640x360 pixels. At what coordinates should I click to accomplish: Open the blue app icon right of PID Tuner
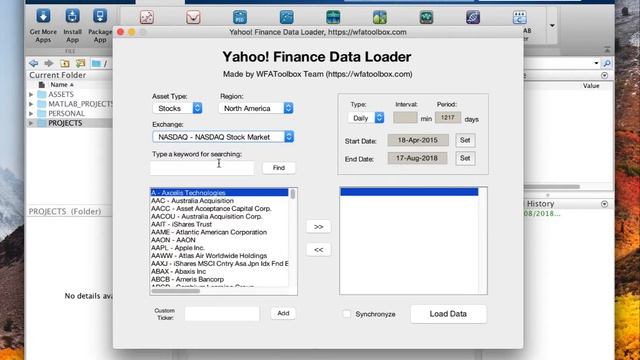point(287,17)
